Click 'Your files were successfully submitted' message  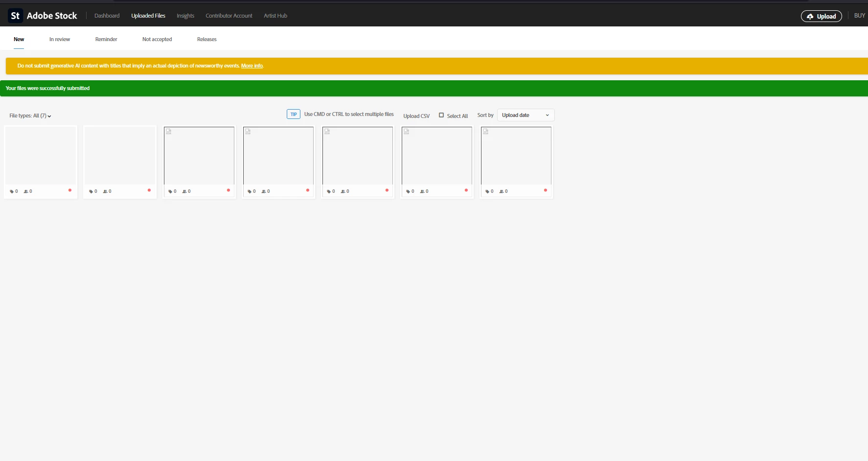point(47,88)
